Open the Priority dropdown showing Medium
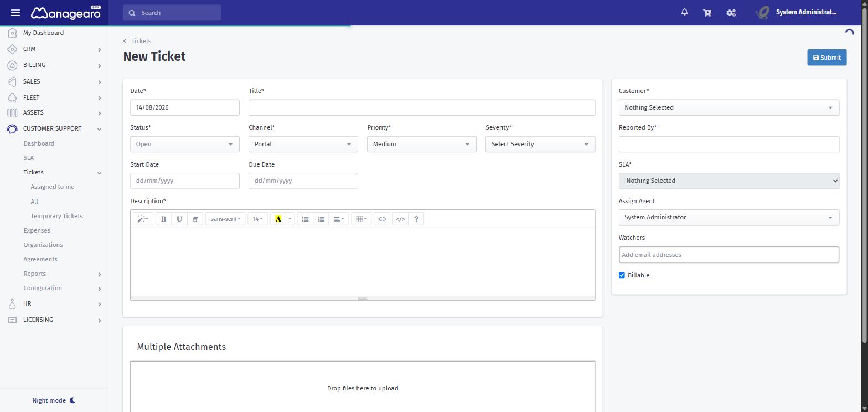The width and height of the screenshot is (868, 412). (x=422, y=144)
